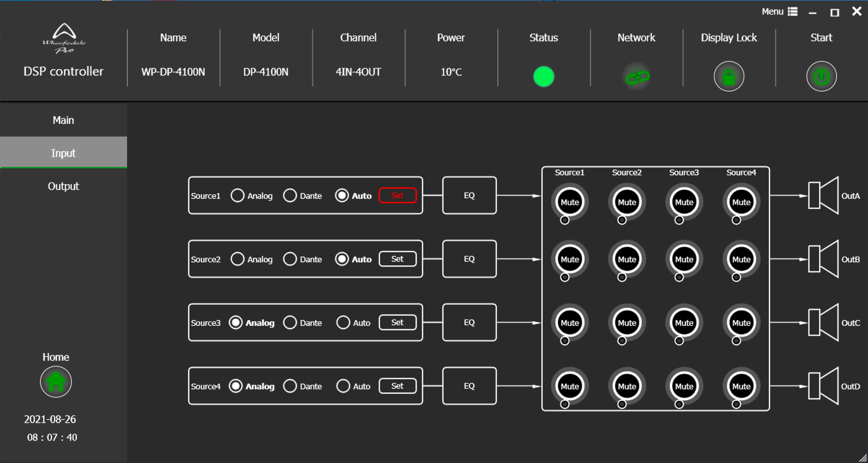The height and width of the screenshot is (463, 868).
Task: Click the green Status indicator
Action: coord(543,77)
